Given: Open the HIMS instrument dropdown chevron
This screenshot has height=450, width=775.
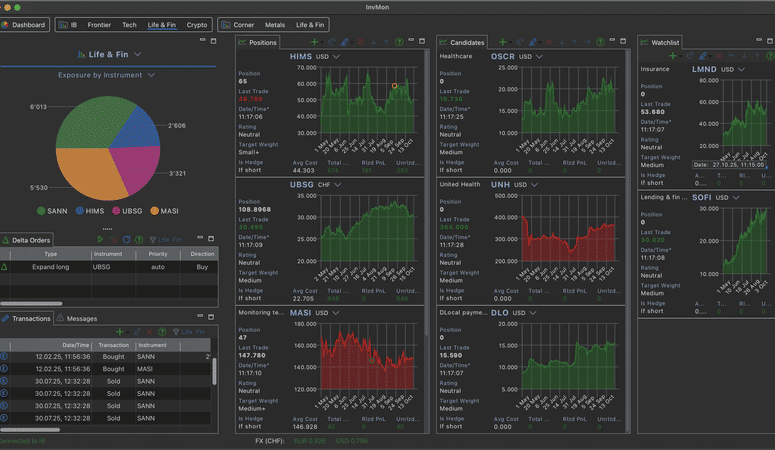Looking at the screenshot, I should [337, 57].
